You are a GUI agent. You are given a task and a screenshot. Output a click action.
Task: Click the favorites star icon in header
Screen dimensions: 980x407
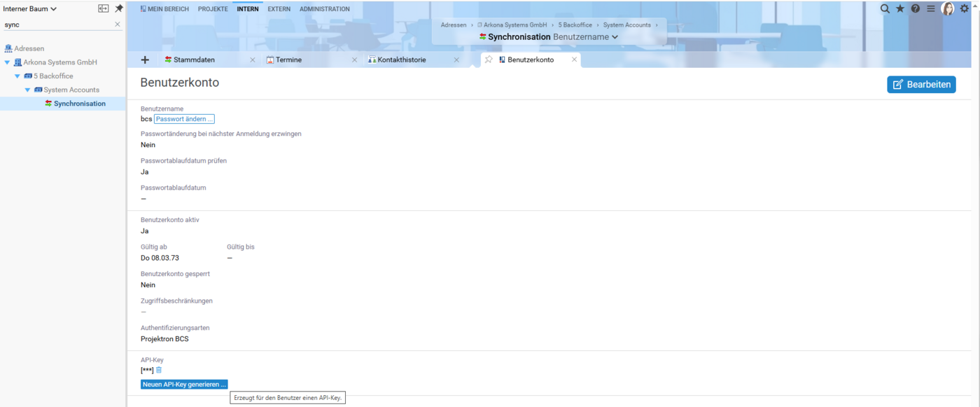point(900,9)
